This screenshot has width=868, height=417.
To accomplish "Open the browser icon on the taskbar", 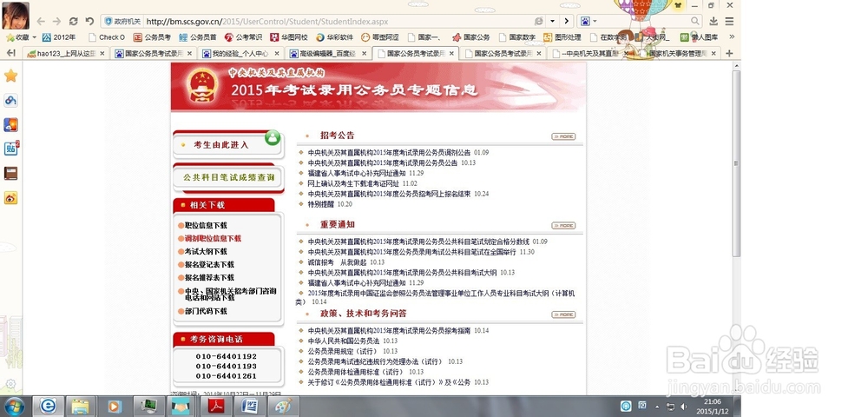I will click(48, 407).
